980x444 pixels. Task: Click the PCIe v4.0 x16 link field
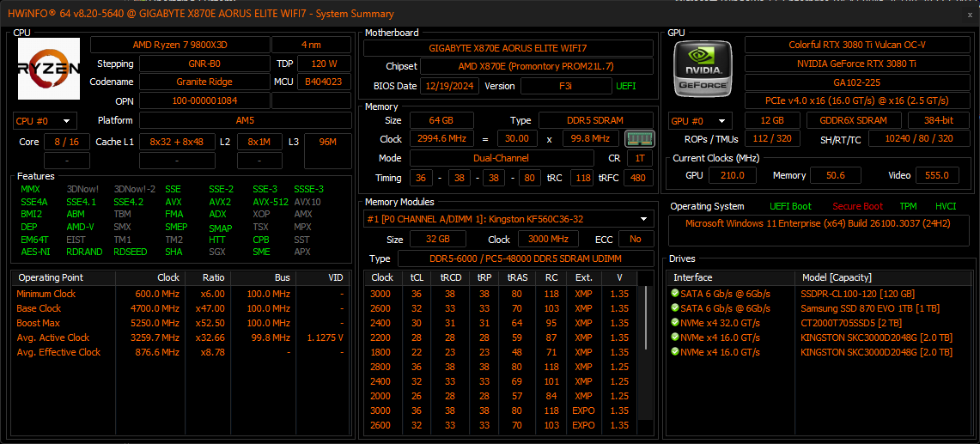pyautogui.click(x=857, y=100)
